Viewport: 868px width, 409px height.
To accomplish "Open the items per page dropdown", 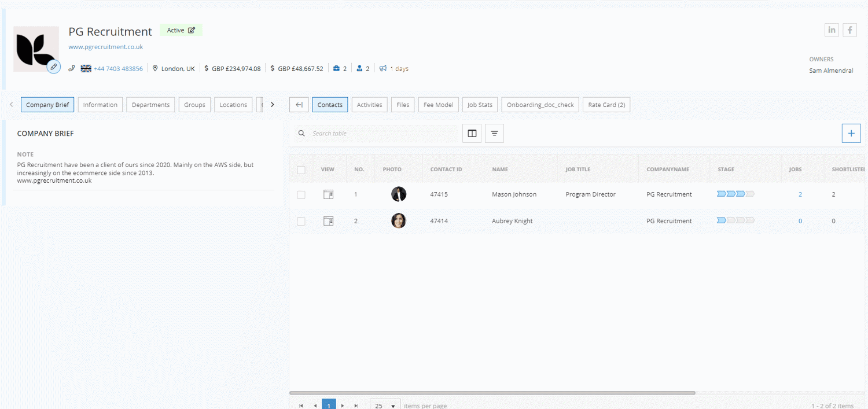I will (385, 405).
